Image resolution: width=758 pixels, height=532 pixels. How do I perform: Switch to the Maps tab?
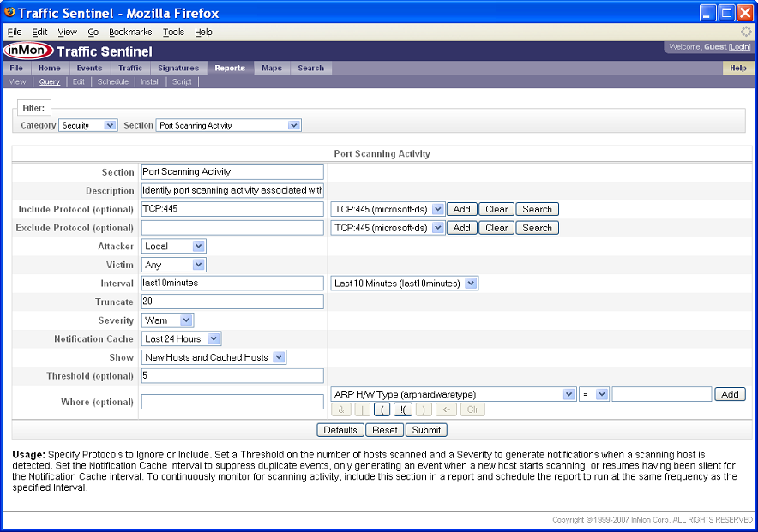(x=272, y=68)
